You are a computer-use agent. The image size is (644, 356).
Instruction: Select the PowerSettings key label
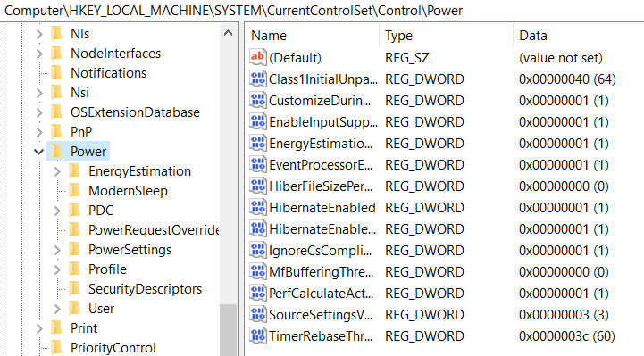[130, 250]
